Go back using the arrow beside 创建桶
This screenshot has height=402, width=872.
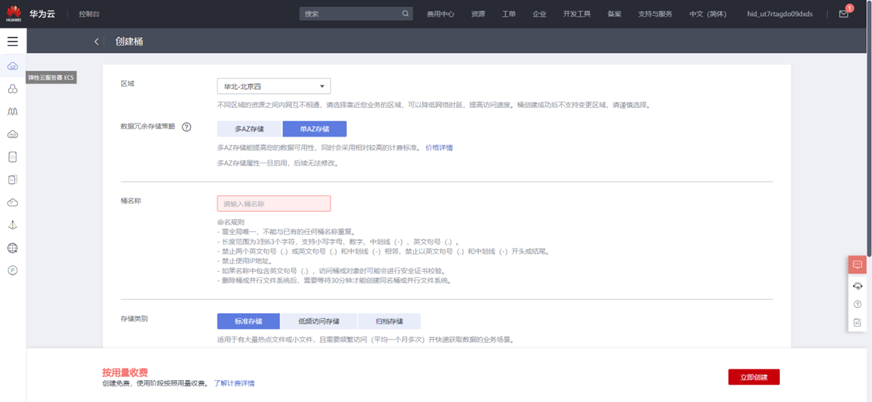tap(96, 42)
